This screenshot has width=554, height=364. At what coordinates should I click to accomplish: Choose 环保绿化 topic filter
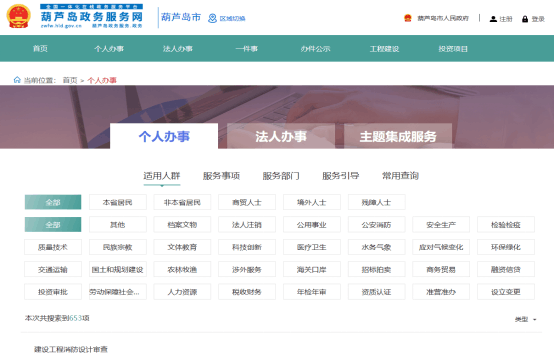506,247
